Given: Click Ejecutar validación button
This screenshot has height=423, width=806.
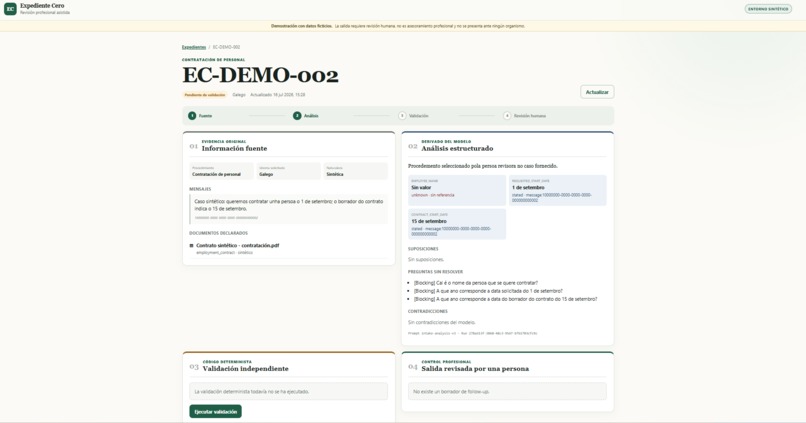Looking at the screenshot, I should tap(215, 412).
